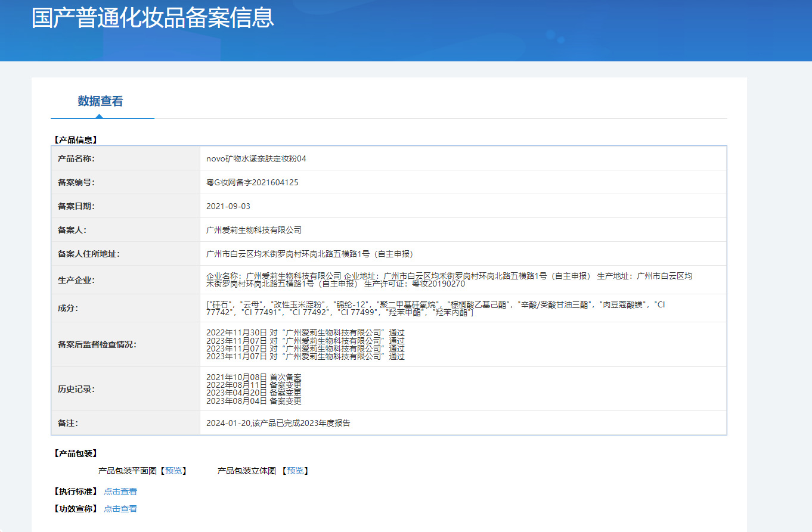
Task: Click the 生产企业 row label
Action: (76, 280)
